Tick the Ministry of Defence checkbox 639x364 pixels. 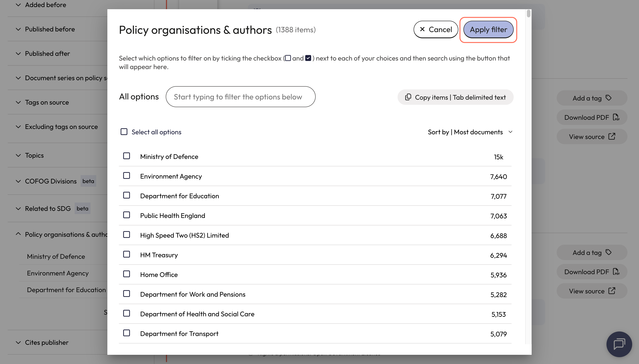point(126,156)
